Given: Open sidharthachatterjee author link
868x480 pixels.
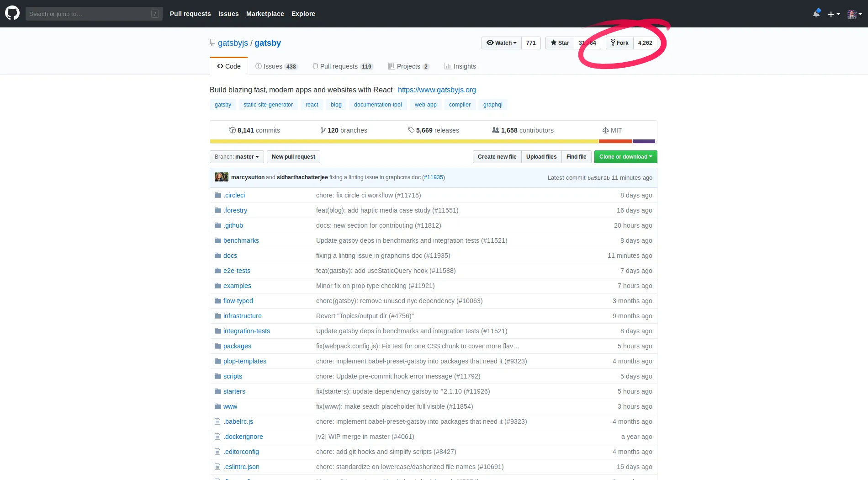Looking at the screenshot, I should coord(302,177).
